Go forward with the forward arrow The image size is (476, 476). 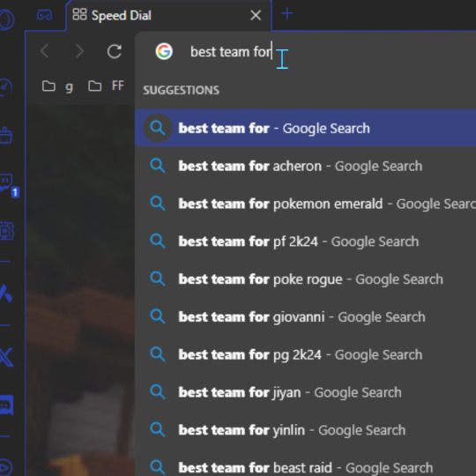tap(79, 51)
